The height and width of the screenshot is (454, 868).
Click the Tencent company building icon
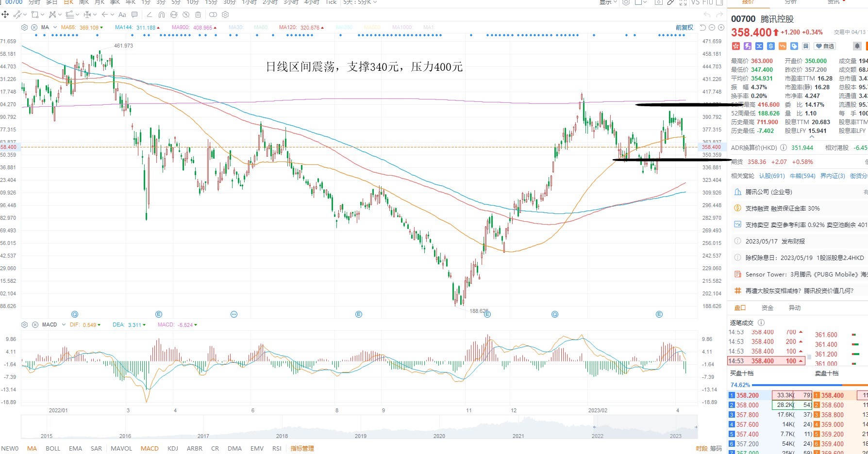737,192
